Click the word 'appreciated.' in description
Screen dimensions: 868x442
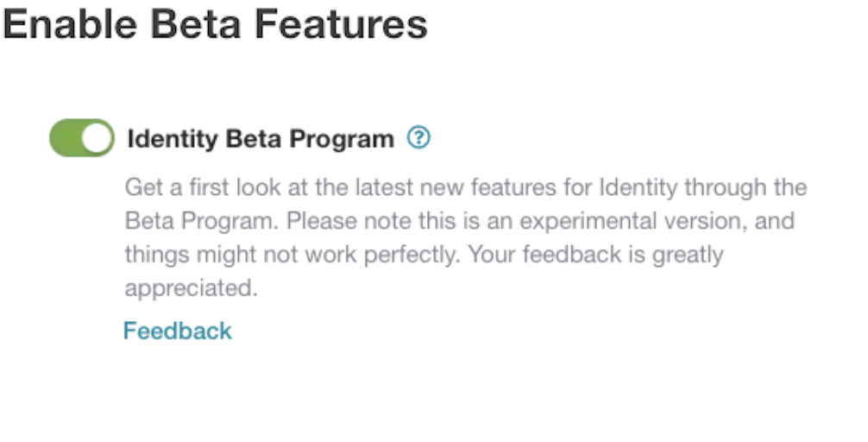click(x=192, y=288)
